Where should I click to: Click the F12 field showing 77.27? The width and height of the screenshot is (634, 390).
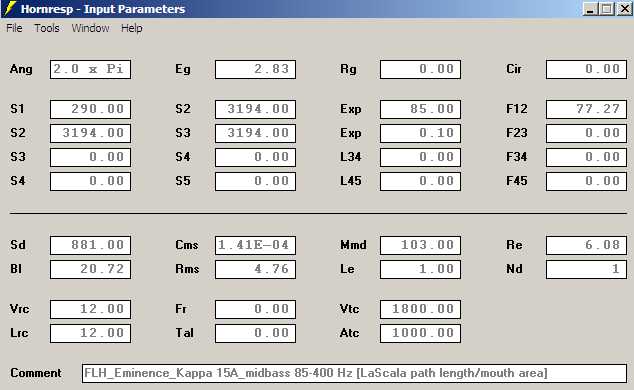point(586,110)
